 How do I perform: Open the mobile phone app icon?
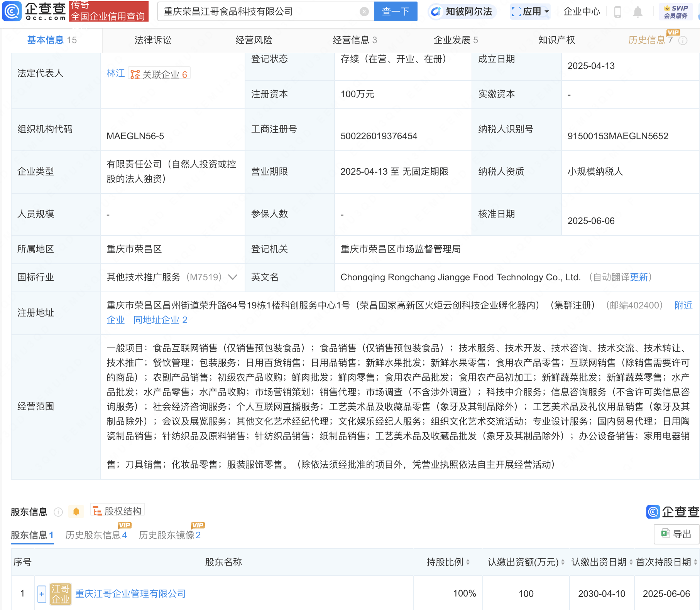617,12
